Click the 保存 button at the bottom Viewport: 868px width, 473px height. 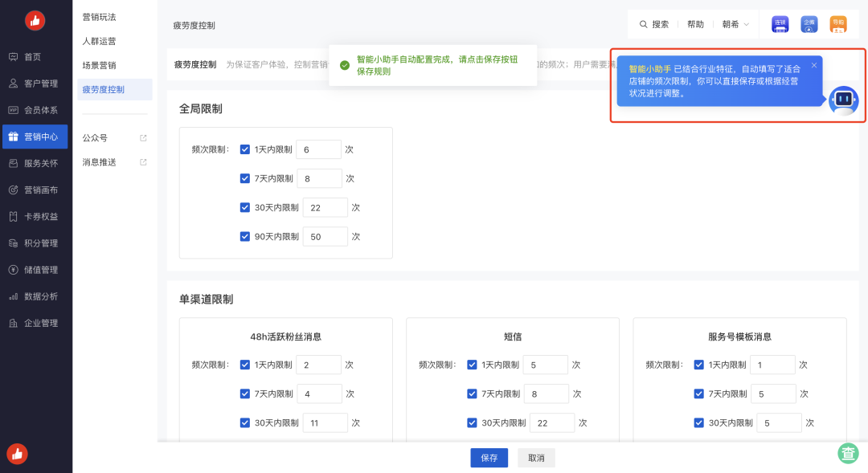tap(489, 457)
